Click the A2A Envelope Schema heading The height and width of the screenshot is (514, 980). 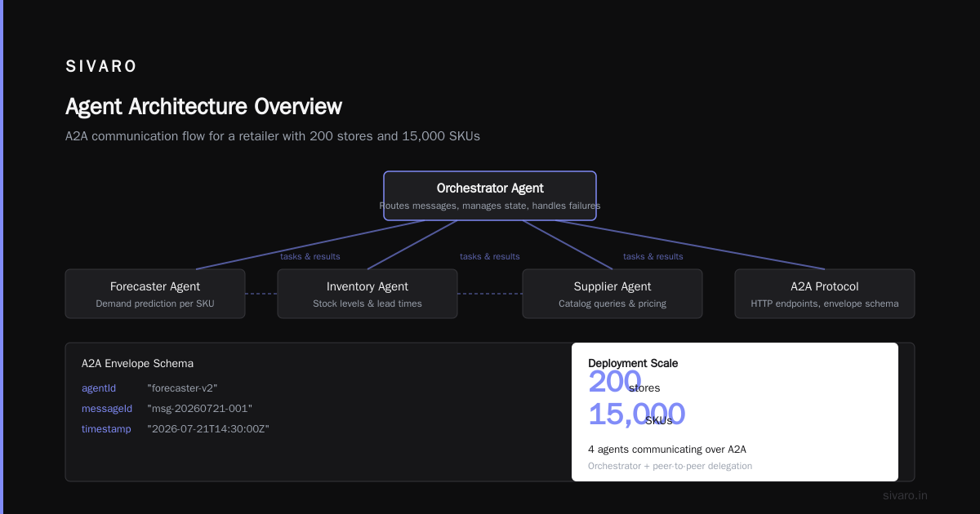[138, 363]
